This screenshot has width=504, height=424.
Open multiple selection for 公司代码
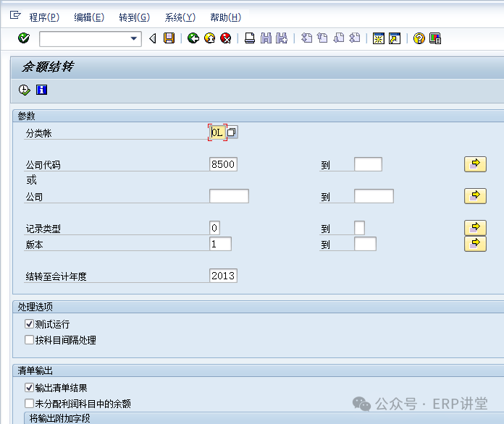click(x=474, y=164)
